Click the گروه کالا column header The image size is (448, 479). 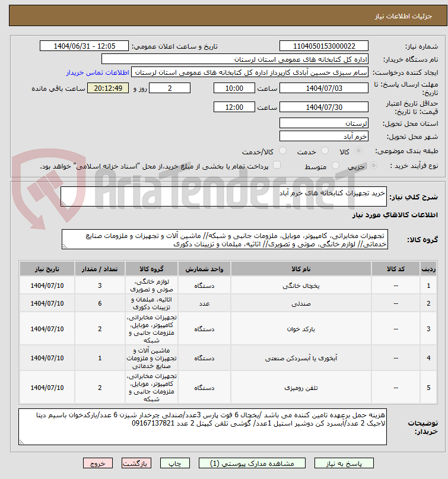[151, 269]
